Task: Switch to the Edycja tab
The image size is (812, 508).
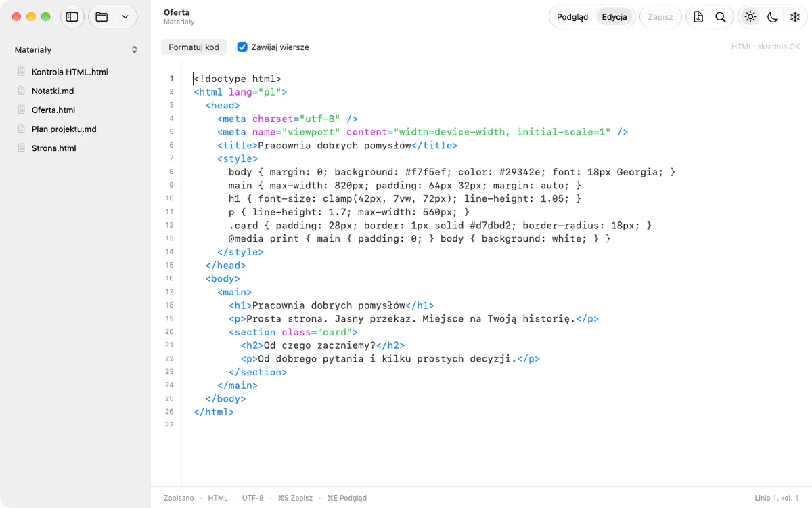Action: pyautogui.click(x=614, y=17)
